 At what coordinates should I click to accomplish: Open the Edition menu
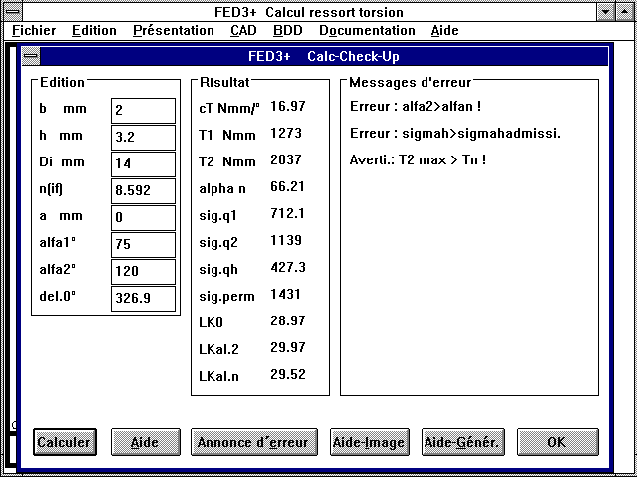(94, 30)
